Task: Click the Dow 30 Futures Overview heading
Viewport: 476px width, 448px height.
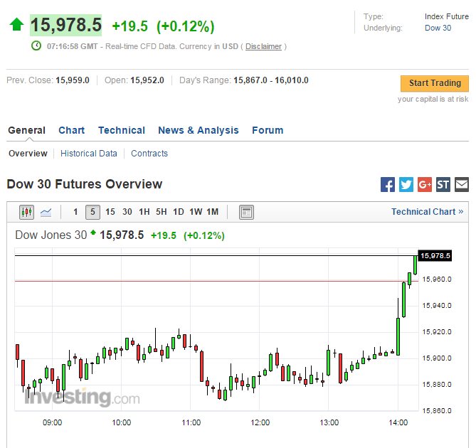Action: pos(85,184)
